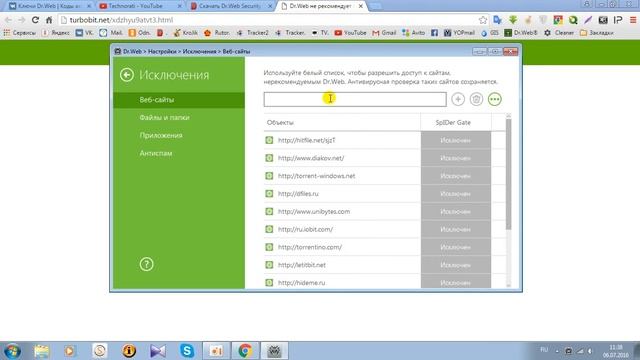The height and width of the screenshot is (360, 640).
Task: Open the Chrome hamburger menu
Action: coord(633,20)
